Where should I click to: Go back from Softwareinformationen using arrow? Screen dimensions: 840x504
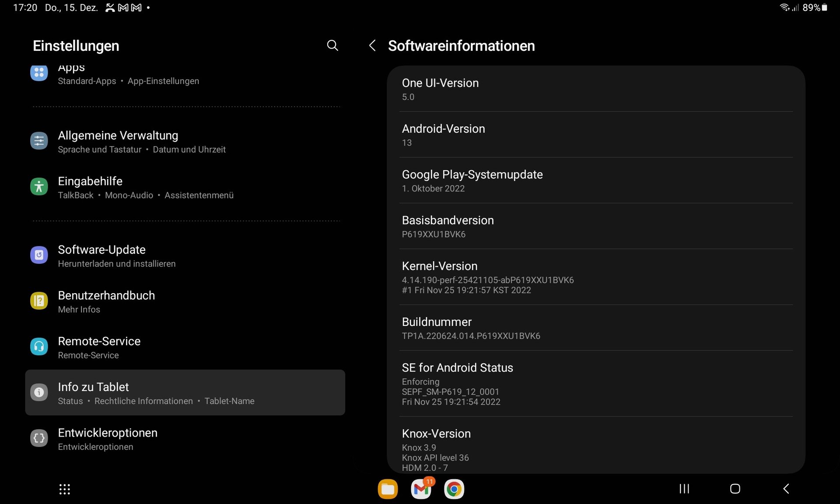pyautogui.click(x=372, y=45)
